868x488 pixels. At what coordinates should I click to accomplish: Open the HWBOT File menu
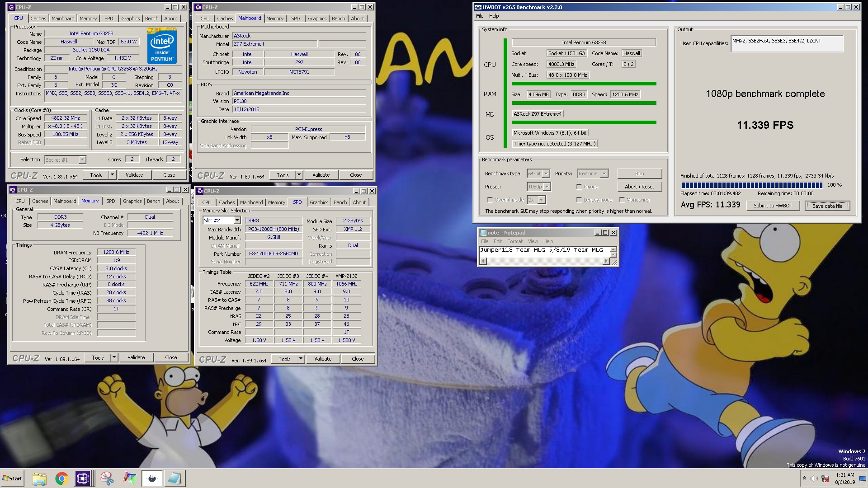point(480,16)
